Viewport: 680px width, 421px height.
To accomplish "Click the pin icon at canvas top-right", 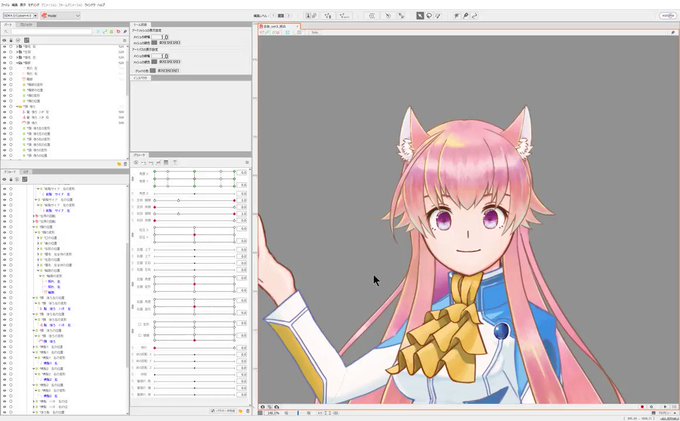I will pyautogui.click(x=673, y=32).
